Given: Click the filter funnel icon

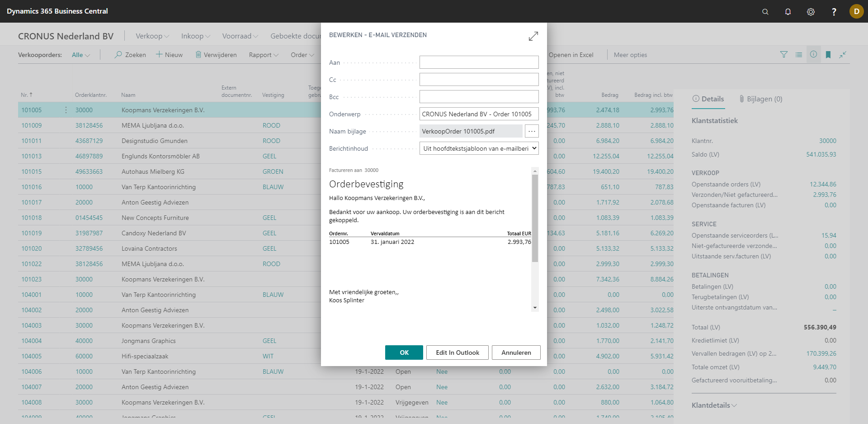Looking at the screenshot, I should [x=784, y=55].
